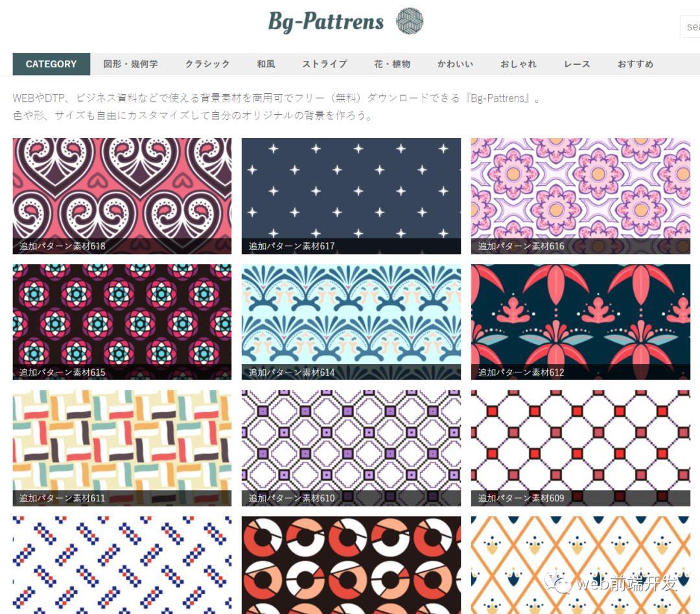
Task: Open the おすすめ category
Action: pyautogui.click(x=635, y=64)
